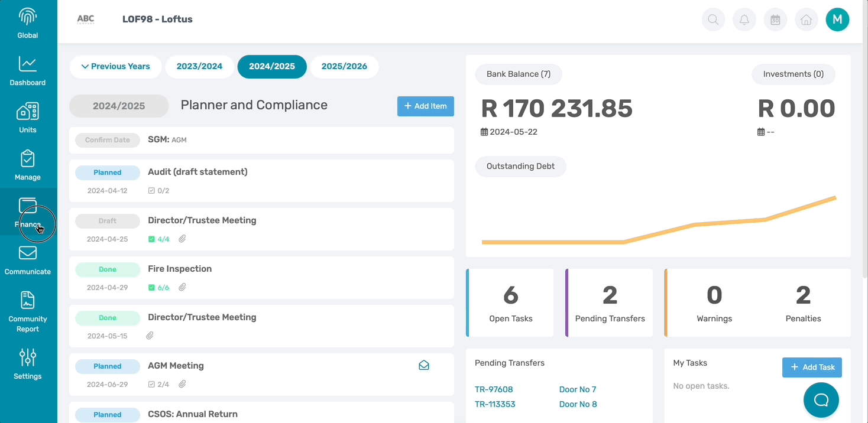Click Fire Inspection 6/6 checklist

[158, 288]
